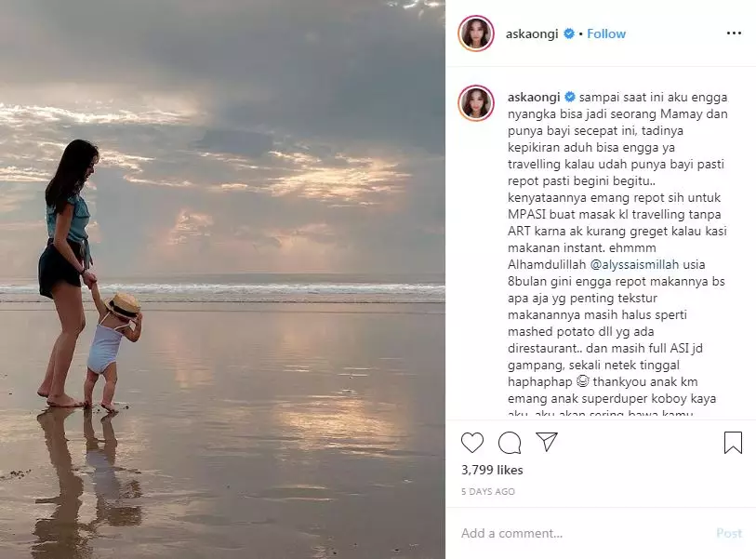The width and height of the screenshot is (756, 559).
Task: Like the post using the heart icon
Action: (x=474, y=444)
